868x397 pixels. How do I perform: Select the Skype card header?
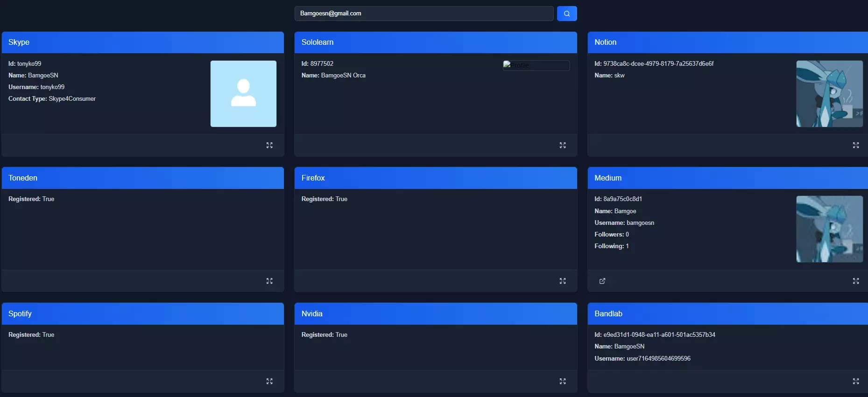[x=143, y=42]
